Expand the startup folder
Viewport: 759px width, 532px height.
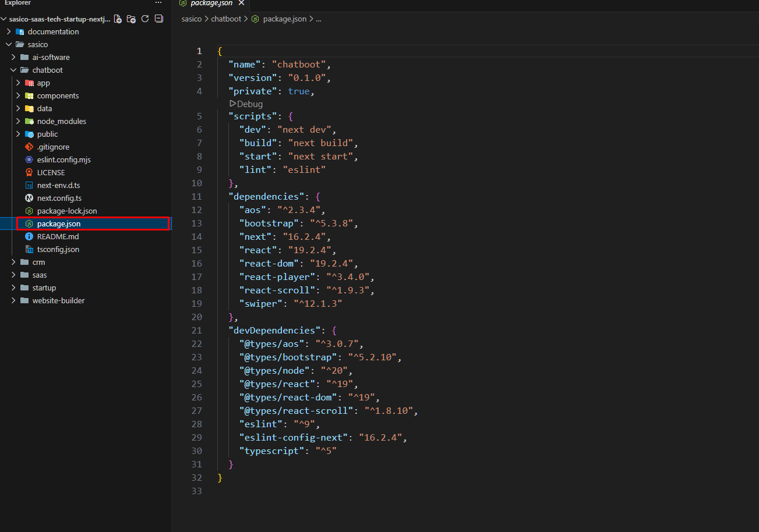[x=13, y=288]
